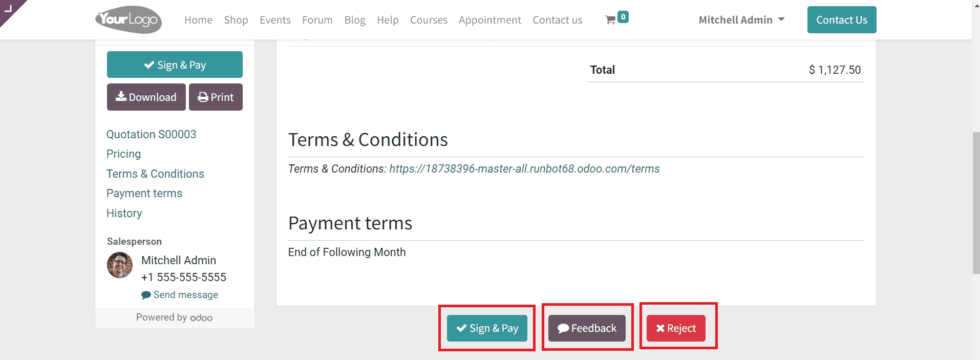Screen dimensions: 980x360
Task: Expand the Mitchell Admin user dropdown
Action: (741, 20)
